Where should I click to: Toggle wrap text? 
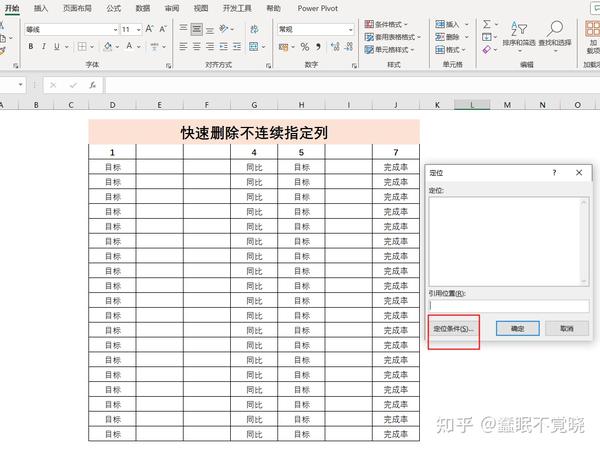[254, 29]
